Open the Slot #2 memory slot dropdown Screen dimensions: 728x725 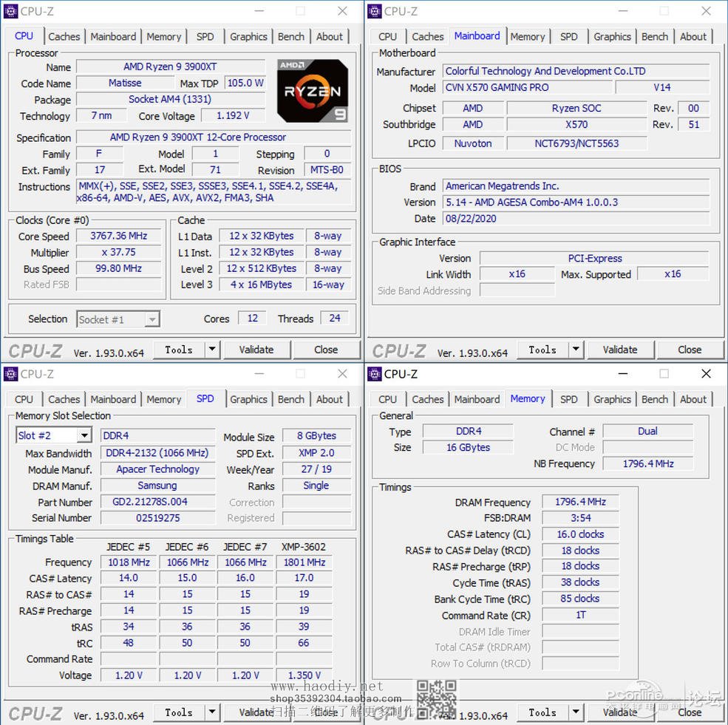[x=84, y=436]
